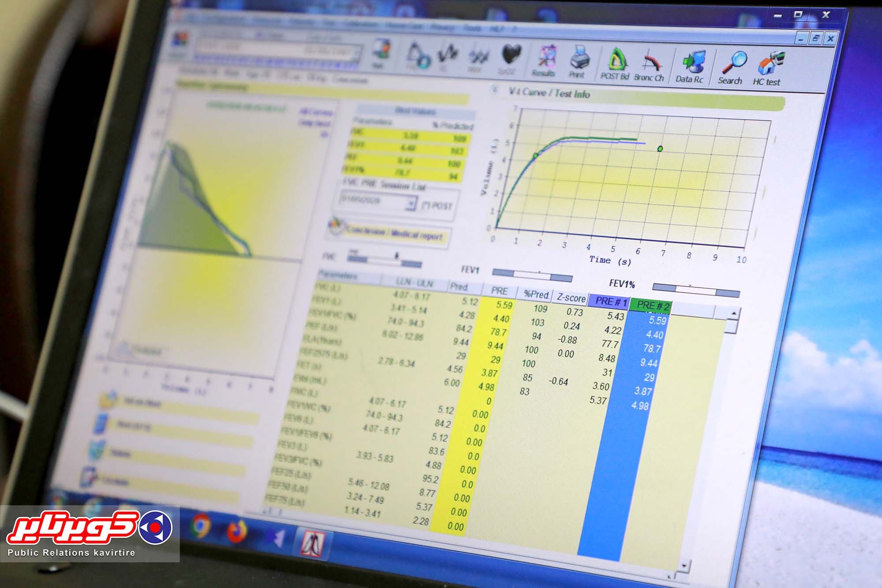Image resolution: width=882 pixels, height=588 pixels.
Task: Click the FEV1 range indicator bar
Action: [x=532, y=275]
